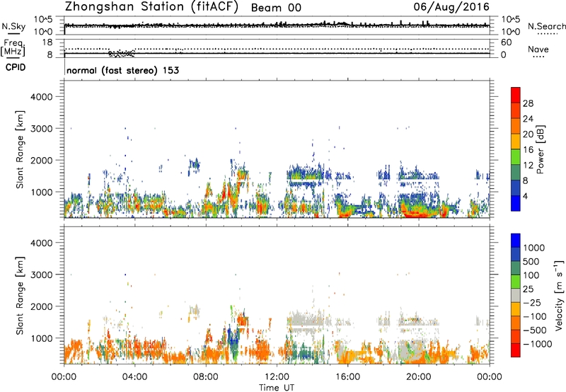Click the '12' label on power colorbar
This screenshot has height=392, width=566.
click(528, 166)
